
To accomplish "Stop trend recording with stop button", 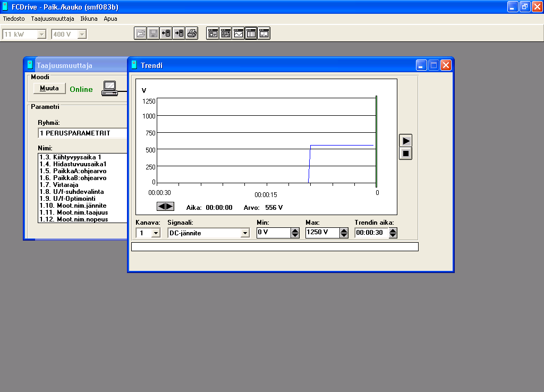I will pyautogui.click(x=405, y=154).
